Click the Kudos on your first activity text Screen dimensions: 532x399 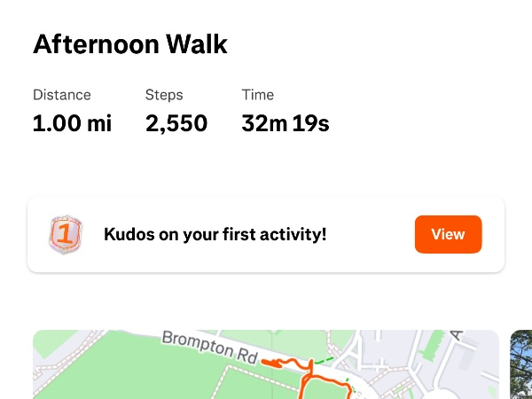click(x=215, y=235)
